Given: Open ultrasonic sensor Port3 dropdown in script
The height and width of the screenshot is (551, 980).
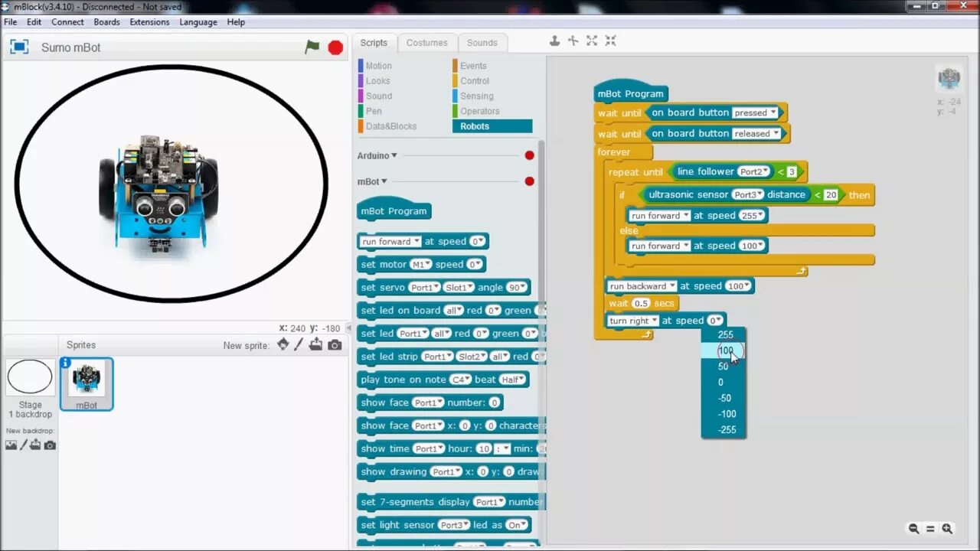Looking at the screenshot, I should tap(749, 194).
